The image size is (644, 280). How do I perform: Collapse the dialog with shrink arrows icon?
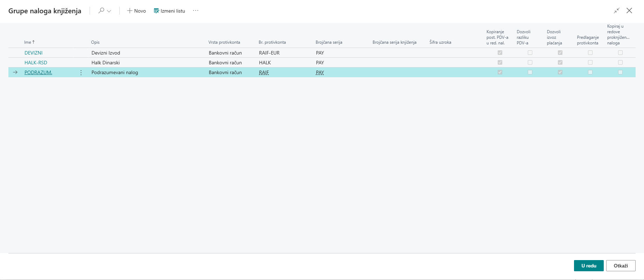pyautogui.click(x=616, y=10)
